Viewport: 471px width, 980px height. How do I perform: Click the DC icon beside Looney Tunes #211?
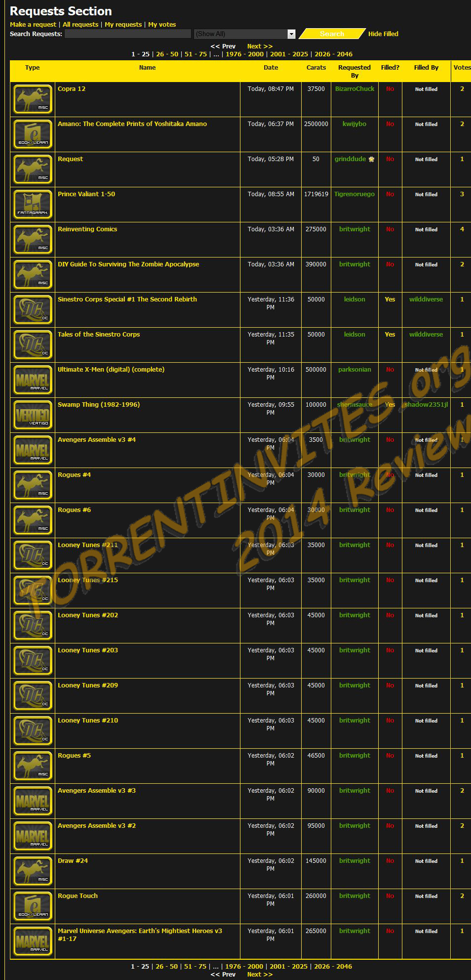[x=33, y=555]
